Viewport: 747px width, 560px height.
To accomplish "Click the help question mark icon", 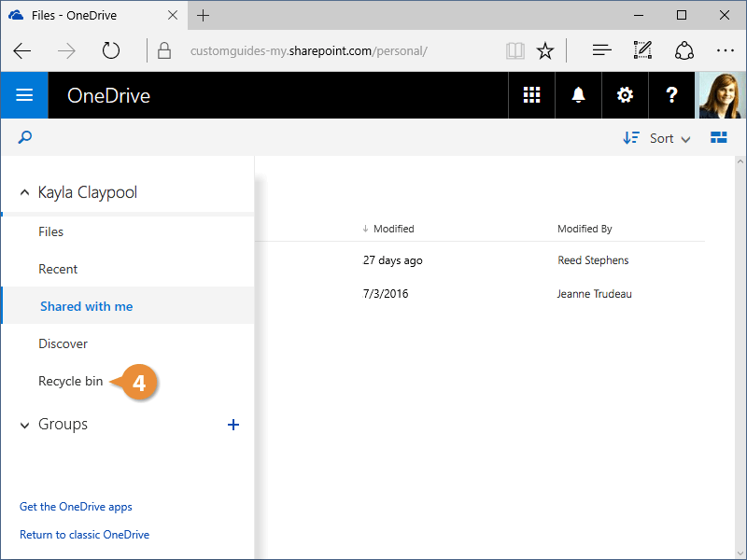I will point(670,95).
